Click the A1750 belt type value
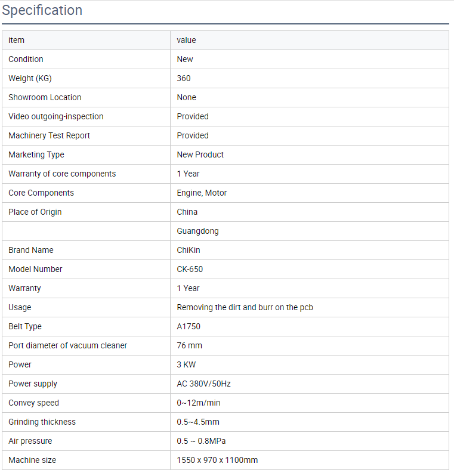This screenshot has width=454, height=476. click(189, 327)
